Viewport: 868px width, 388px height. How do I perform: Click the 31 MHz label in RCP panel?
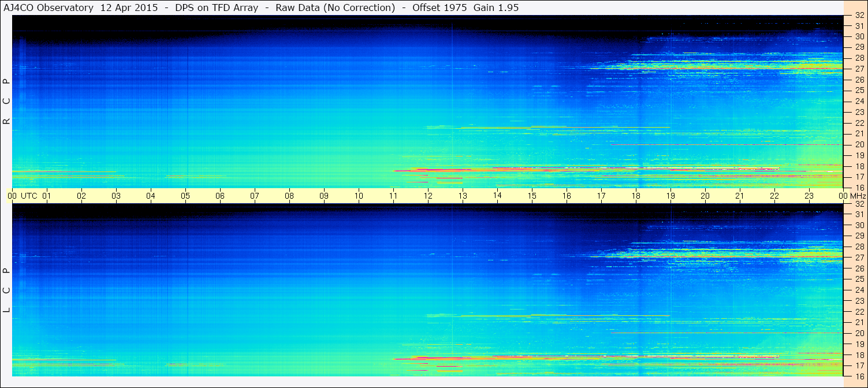[x=859, y=26]
